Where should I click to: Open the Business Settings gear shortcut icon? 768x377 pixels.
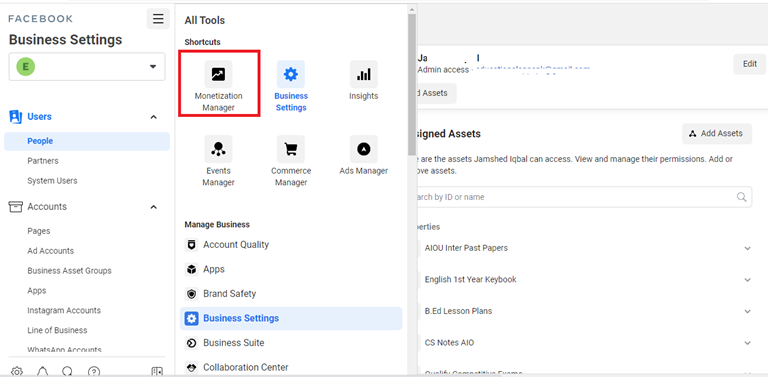(290, 74)
